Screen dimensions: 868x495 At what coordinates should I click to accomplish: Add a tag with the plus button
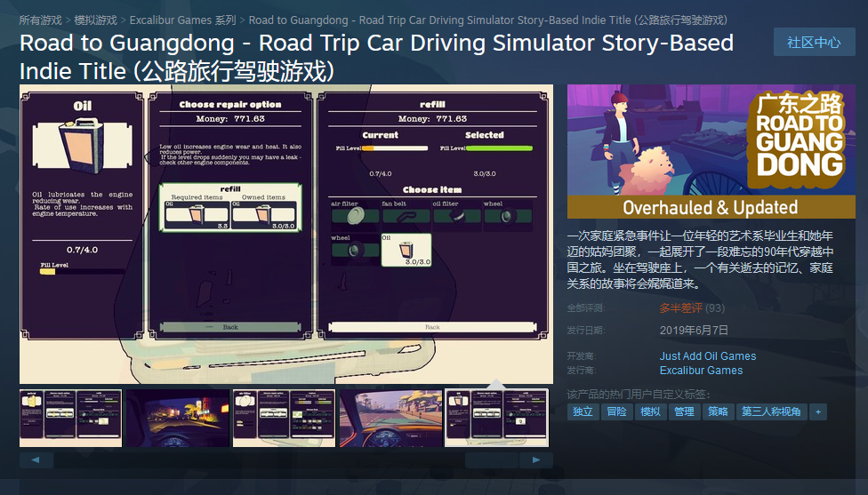click(818, 411)
